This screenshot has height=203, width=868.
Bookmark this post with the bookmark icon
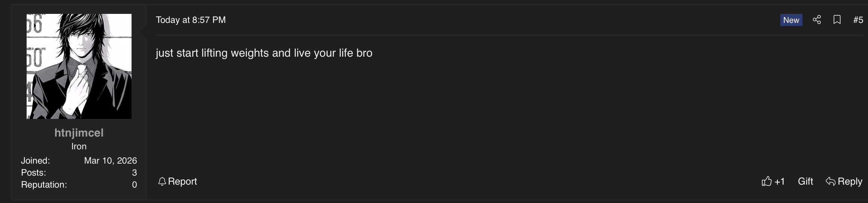(837, 20)
